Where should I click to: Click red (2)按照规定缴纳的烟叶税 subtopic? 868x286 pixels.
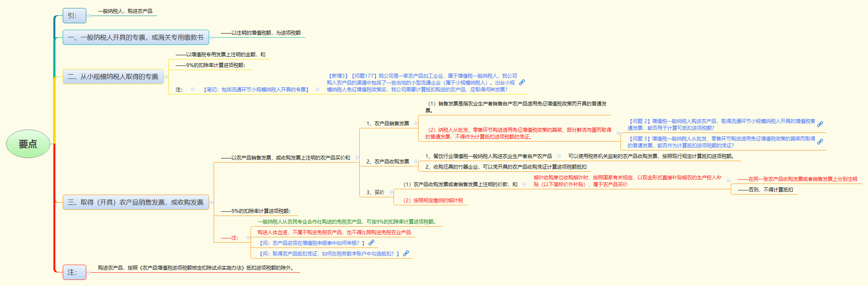[433, 201]
